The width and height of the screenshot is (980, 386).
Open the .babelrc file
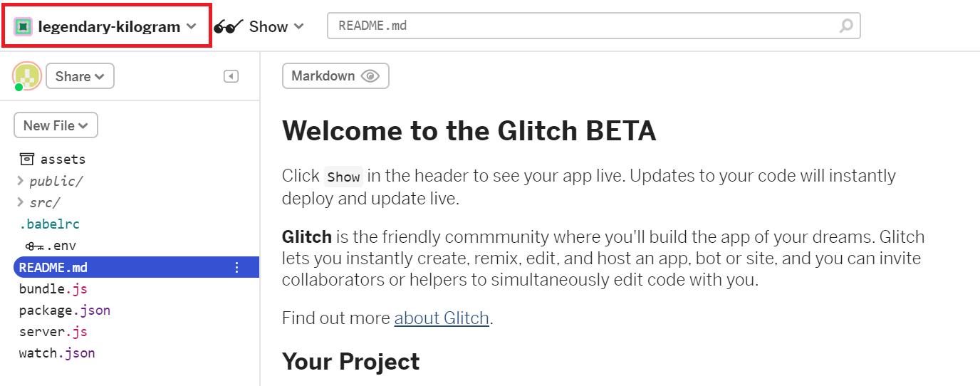coord(49,224)
